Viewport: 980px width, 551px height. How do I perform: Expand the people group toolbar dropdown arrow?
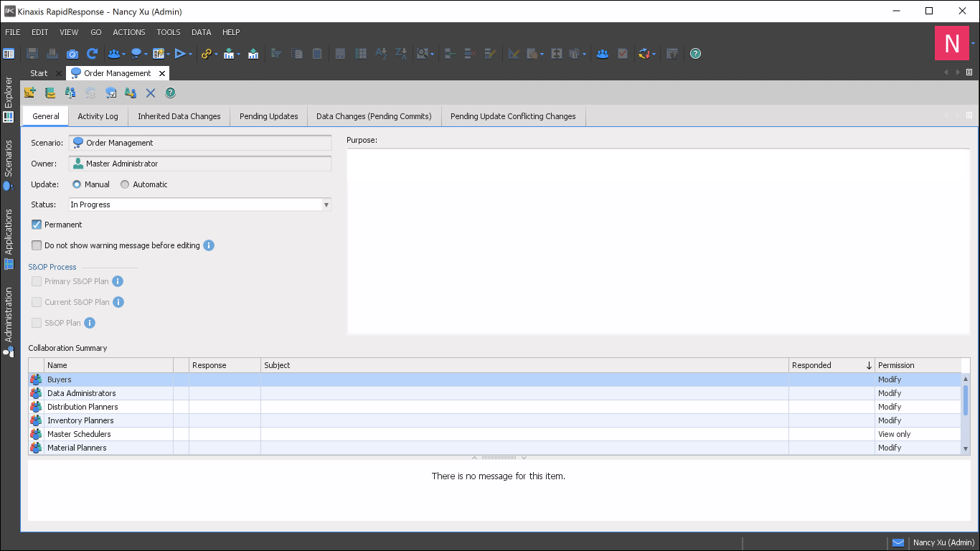pyautogui.click(x=123, y=54)
